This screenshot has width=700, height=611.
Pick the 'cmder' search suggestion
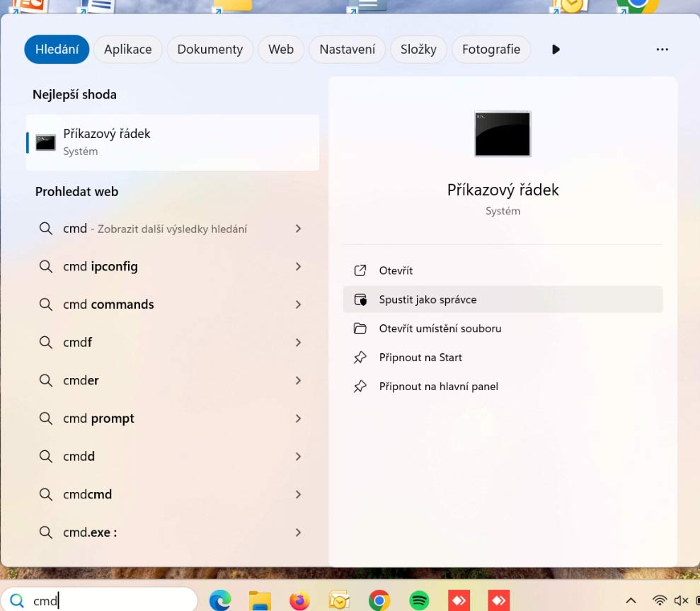pos(173,380)
